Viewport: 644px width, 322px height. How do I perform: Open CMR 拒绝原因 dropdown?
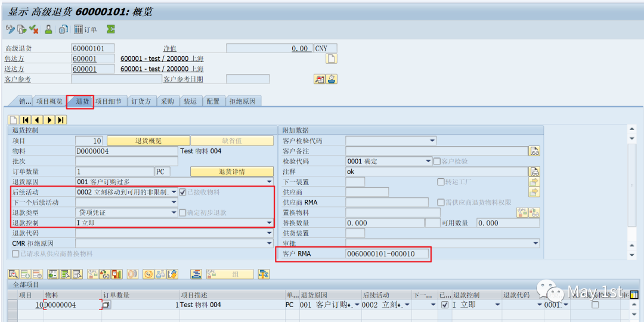[x=270, y=243]
